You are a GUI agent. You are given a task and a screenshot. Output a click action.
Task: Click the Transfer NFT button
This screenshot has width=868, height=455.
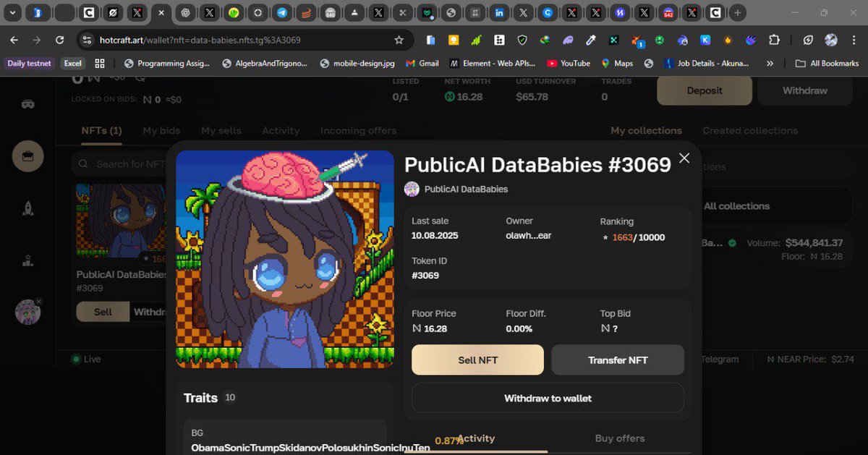pyautogui.click(x=618, y=360)
